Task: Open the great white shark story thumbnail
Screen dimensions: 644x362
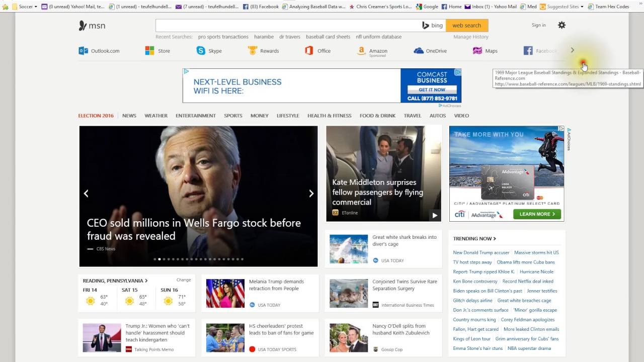Action: pos(349,249)
